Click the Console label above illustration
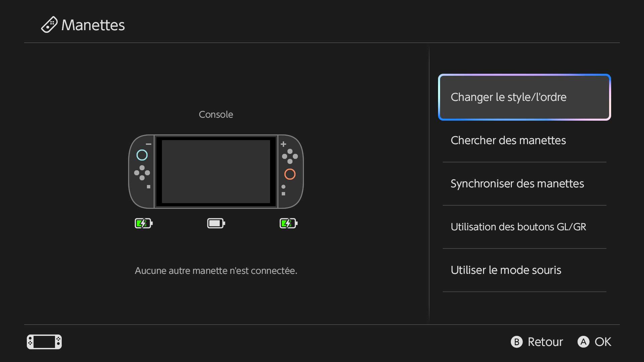 216,115
